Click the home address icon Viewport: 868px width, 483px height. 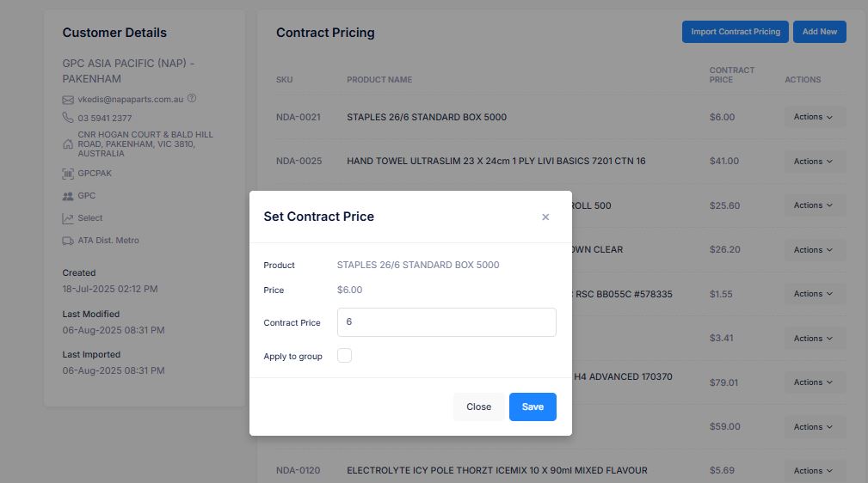(68, 144)
